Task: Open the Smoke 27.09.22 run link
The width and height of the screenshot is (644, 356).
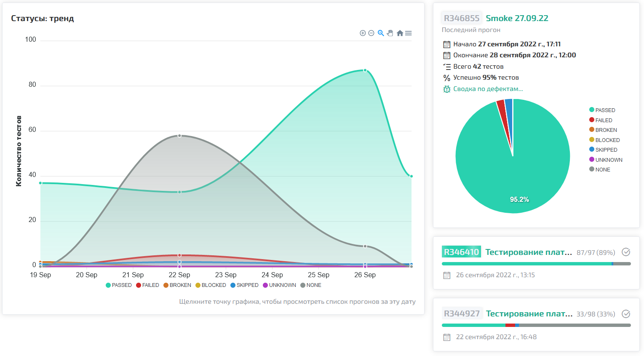Action: point(517,18)
